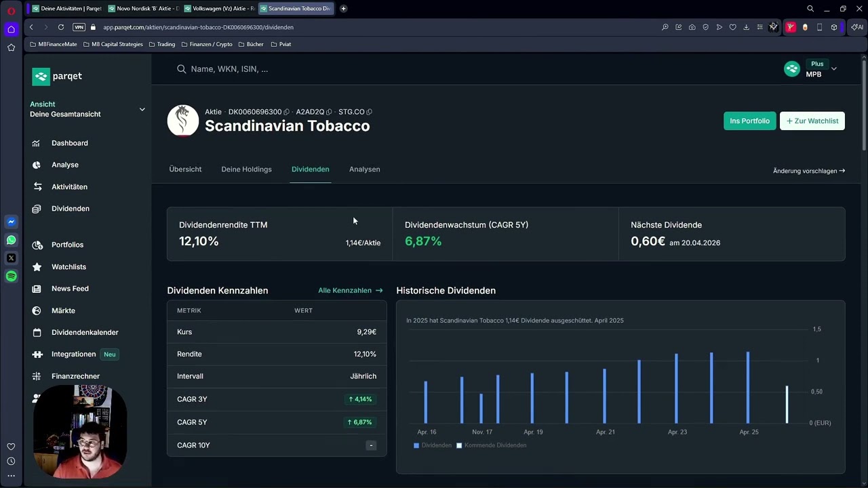Open Opera easy setup sliders icon
This screenshot has width=868, height=488.
tap(759, 27)
